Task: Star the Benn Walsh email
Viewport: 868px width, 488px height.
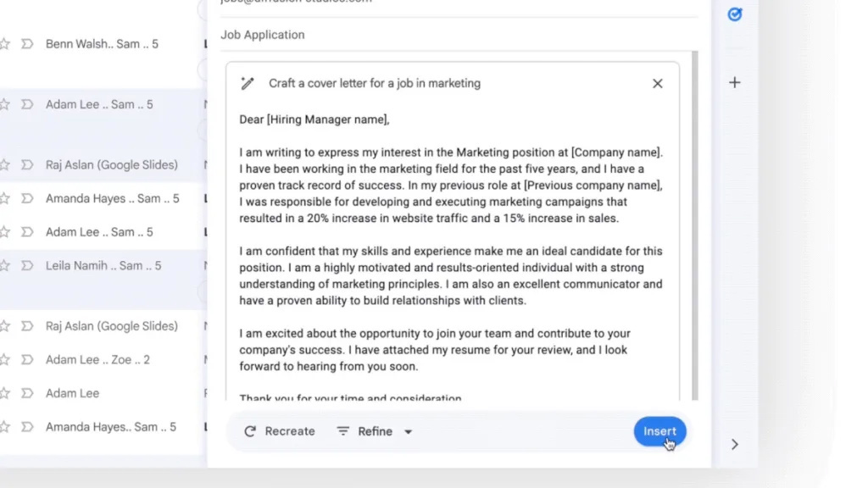Action: (x=5, y=44)
